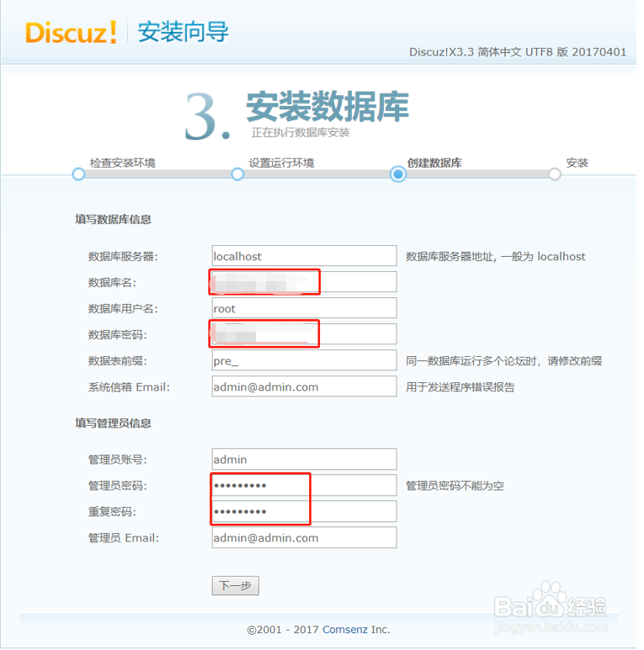Click the 检查安装环境 step label
This screenshot has height=650, width=644.
[x=123, y=162]
